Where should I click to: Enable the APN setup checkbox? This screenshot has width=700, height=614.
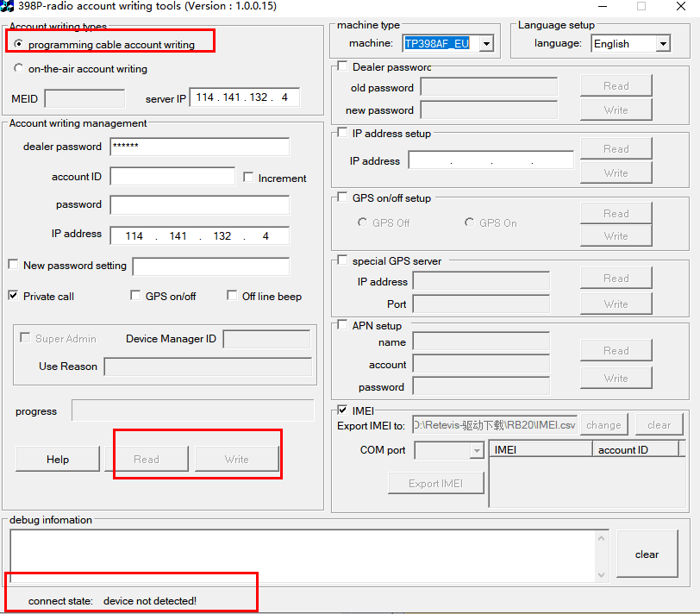(343, 325)
